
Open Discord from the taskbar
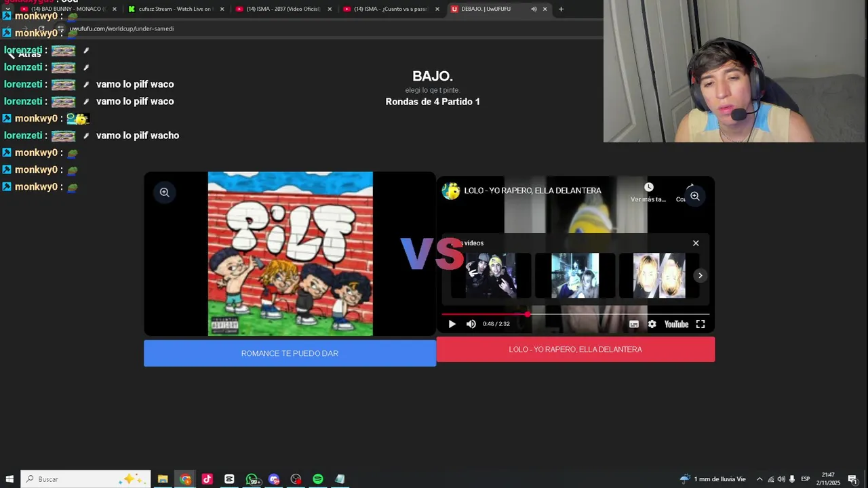[x=274, y=479]
